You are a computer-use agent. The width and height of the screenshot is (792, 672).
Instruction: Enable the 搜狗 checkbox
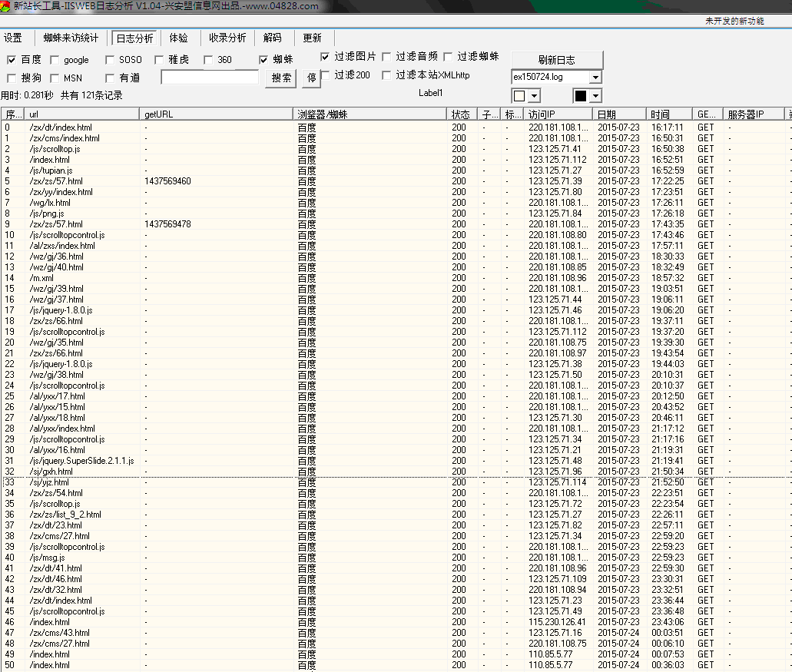[12, 78]
